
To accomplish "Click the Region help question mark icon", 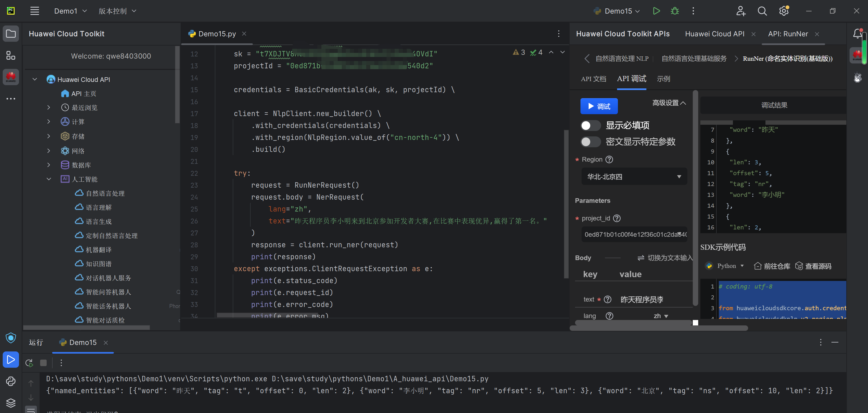I will [x=609, y=159].
